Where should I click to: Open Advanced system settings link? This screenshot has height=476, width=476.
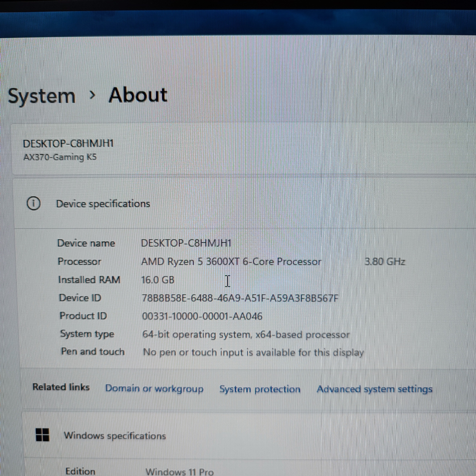click(x=374, y=389)
